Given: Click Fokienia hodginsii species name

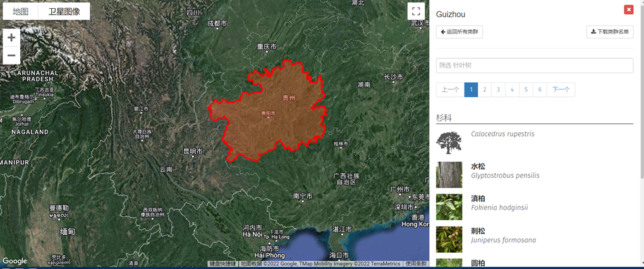Looking at the screenshot, I should pos(499,208).
